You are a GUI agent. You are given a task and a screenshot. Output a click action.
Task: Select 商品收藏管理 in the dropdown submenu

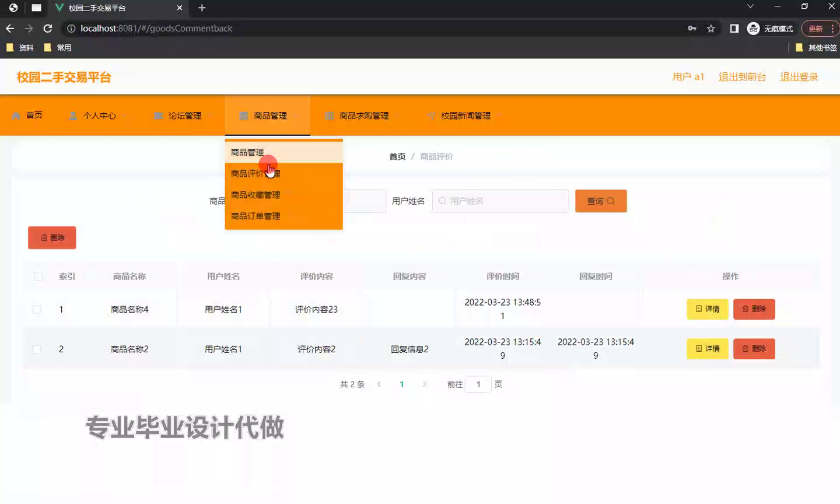284,195
